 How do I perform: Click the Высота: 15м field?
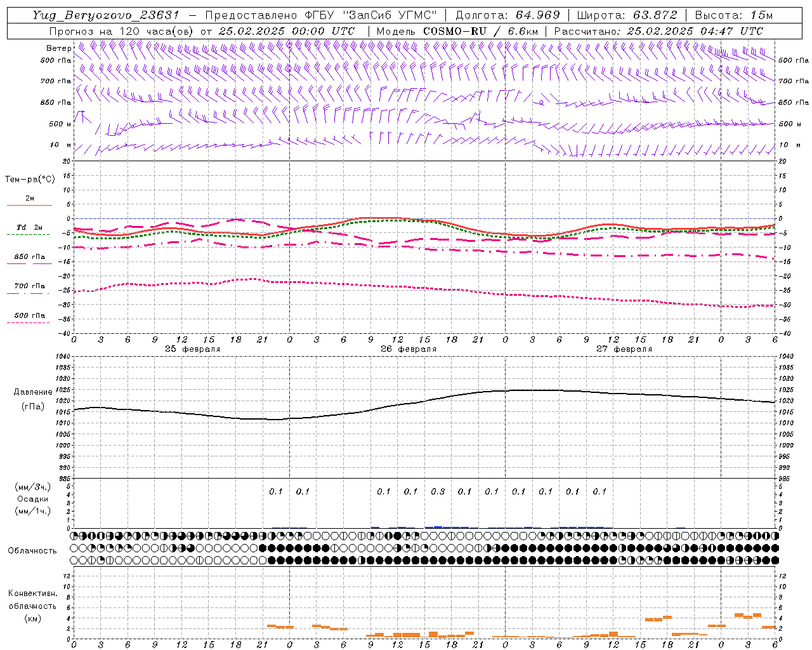point(734,15)
